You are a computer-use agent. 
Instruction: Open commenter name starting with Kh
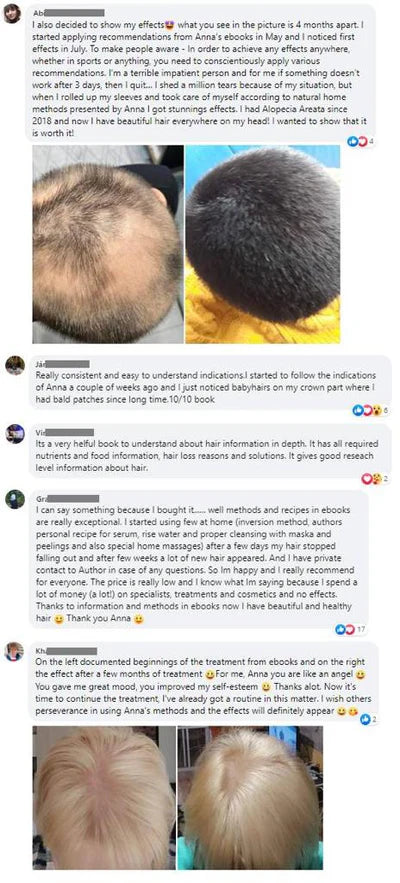pos(66,651)
